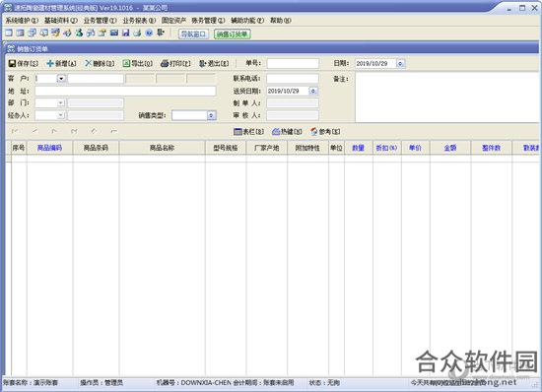Click the 附加特性 column header
This screenshot has height=392, width=542.
coord(307,148)
